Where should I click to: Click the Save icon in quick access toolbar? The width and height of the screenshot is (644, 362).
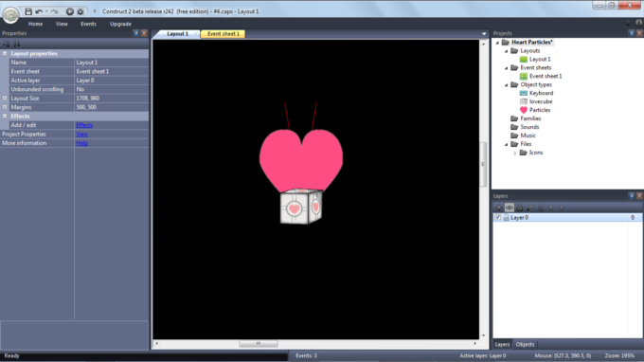click(28, 11)
